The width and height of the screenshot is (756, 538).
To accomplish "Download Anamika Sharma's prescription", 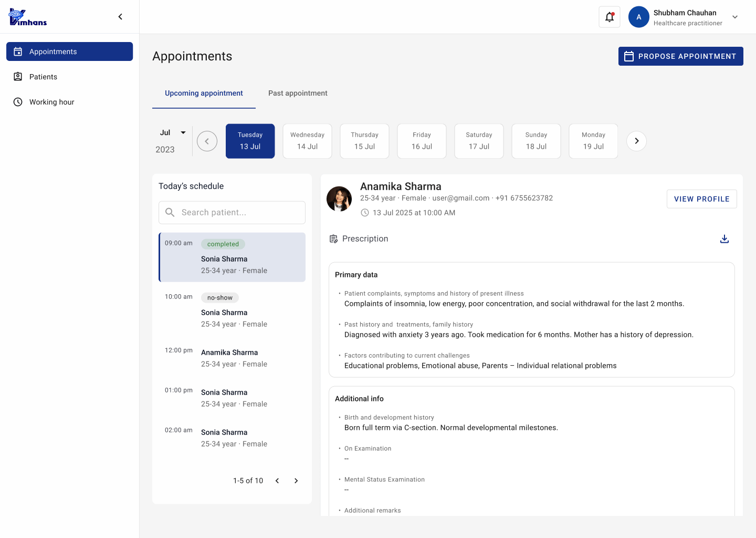I will click(724, 239).
